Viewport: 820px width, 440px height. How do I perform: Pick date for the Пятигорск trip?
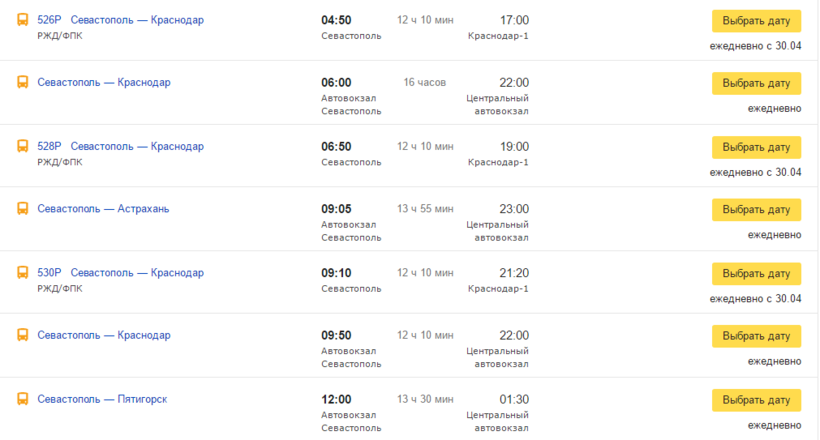756,400
